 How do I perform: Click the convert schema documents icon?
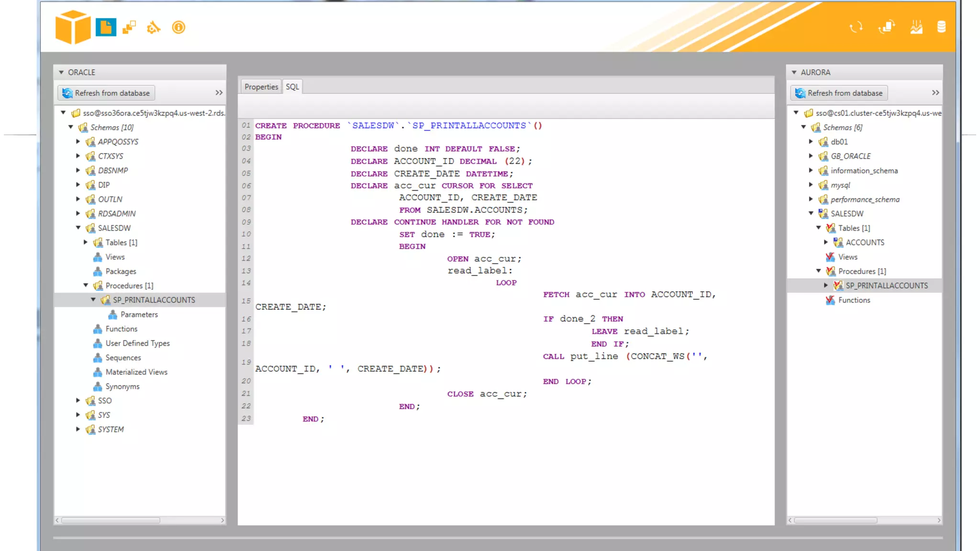pyautogui.click(x=887, y=27)
